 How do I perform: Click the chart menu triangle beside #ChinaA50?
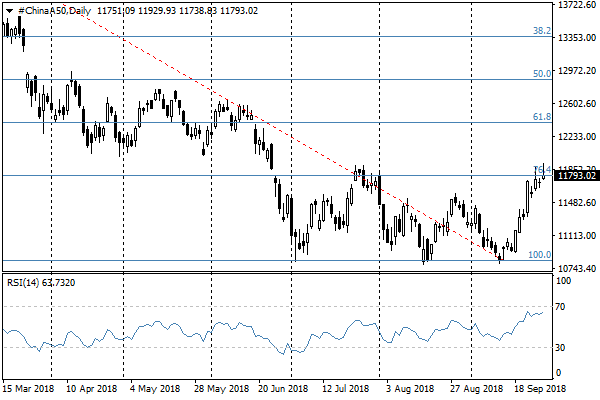tap(9, 10)
